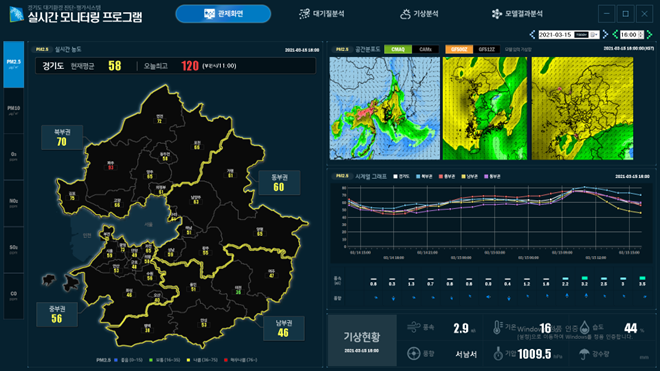Open the calendar dropdown in the date field

[594, 35]
